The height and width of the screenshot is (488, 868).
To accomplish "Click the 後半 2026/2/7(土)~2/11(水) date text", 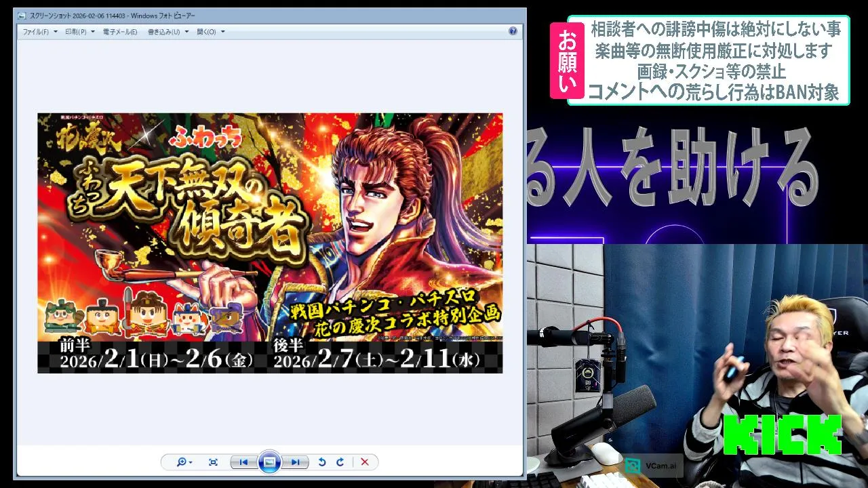I will pos(376,354).
